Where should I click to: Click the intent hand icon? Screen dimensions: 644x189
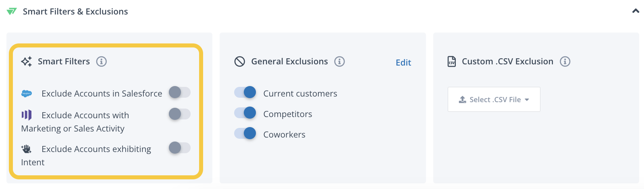click(x=27, y=149)
